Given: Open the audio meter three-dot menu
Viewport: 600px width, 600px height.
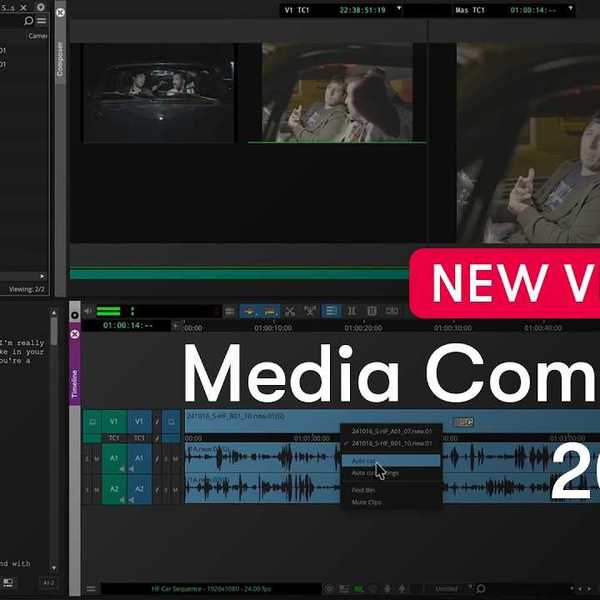Looking at the screenshot, I should click(132, 311).
